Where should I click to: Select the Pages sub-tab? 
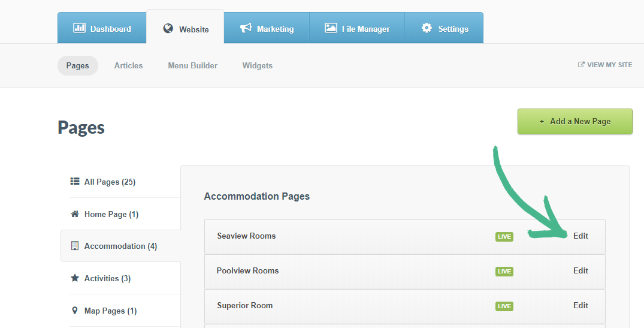pyautogui.click(x=77, y=65)
